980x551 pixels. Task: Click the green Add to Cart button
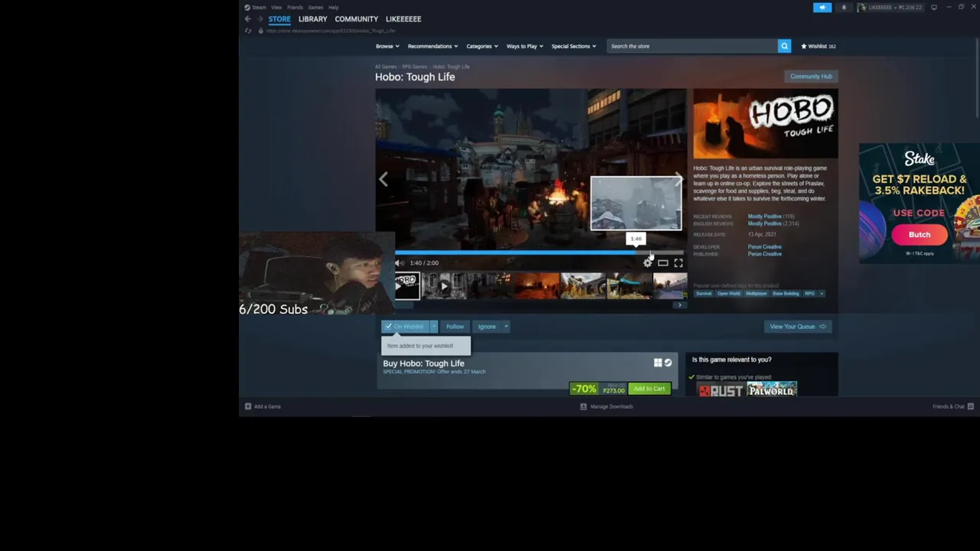pyautogui.click(x=649, y=389)
